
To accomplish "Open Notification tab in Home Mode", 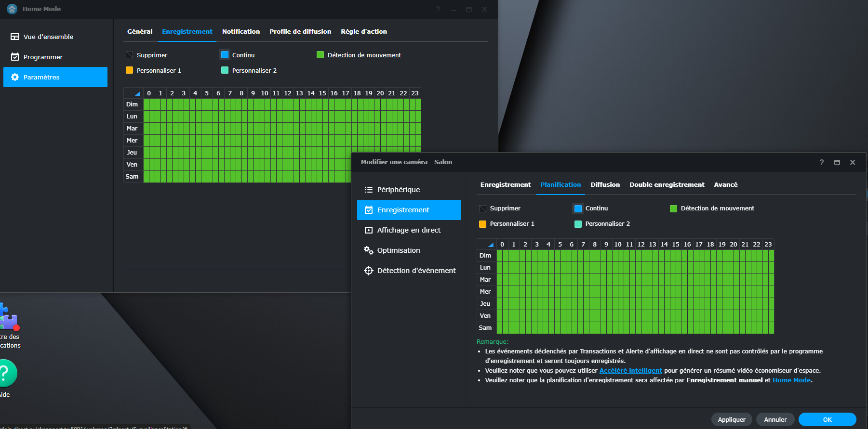I will coord(240,31).
